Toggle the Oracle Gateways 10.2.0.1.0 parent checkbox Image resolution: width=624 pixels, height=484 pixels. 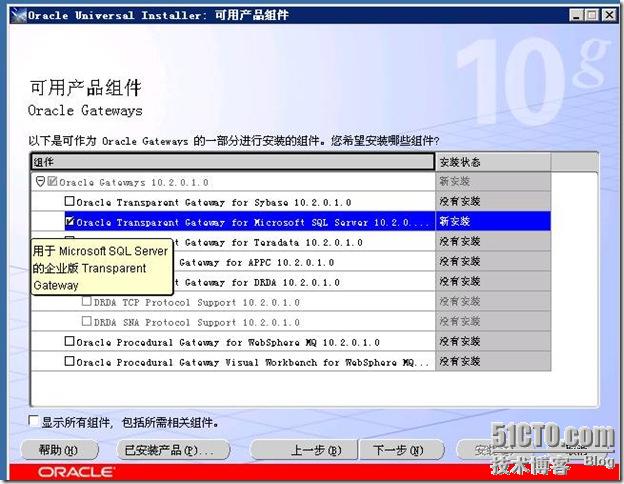pyautogui.click(x=52, y=182)
